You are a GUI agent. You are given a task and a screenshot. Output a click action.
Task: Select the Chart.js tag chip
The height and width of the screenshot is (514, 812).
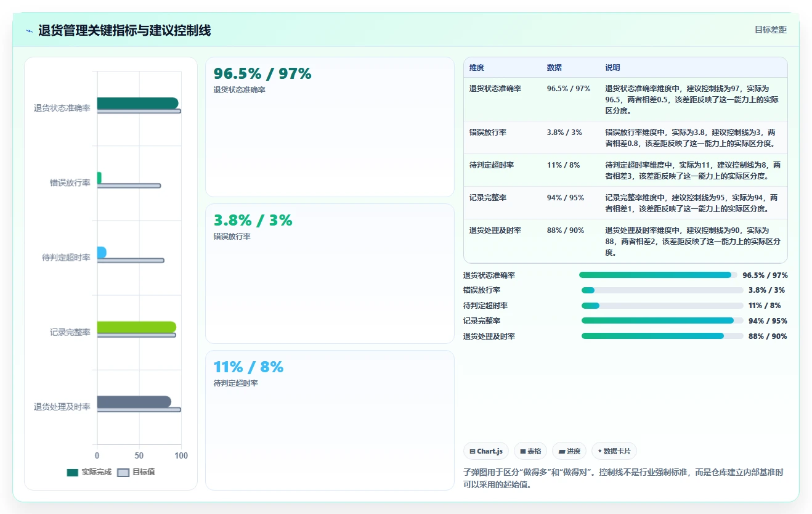coord(486,451)
